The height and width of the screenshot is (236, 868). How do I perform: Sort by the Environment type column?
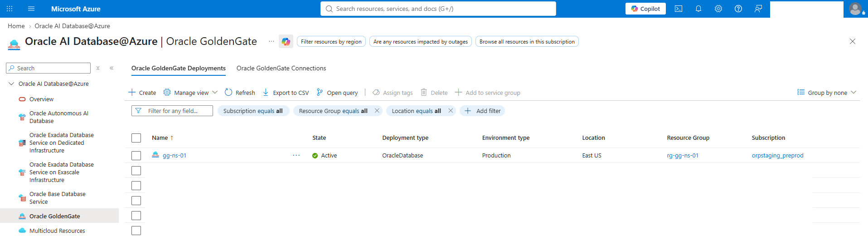(x=506, y=138)
